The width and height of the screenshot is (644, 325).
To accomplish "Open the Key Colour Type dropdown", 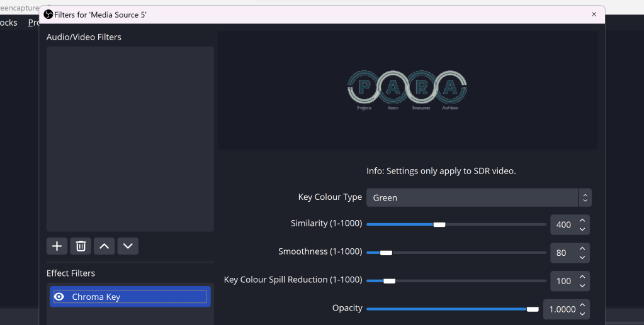I will pos(479,198).
